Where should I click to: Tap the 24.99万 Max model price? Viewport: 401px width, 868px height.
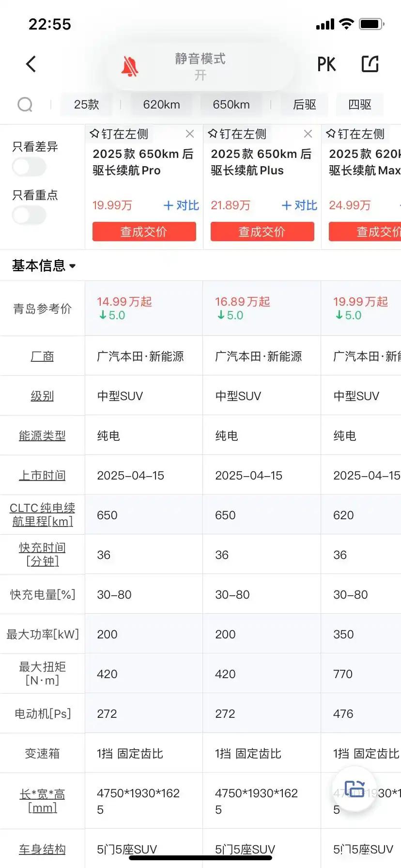(350, 205)
